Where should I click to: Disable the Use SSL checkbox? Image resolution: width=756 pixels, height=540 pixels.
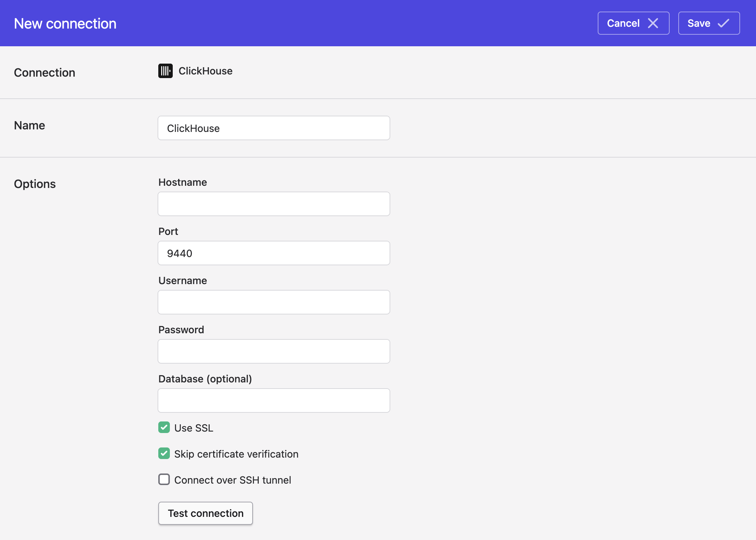click(164, 428)
